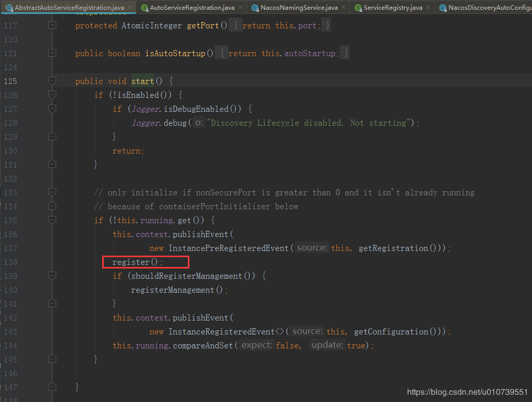
Task: Click the AtomicInteger return type
Action: pos(152,25)
